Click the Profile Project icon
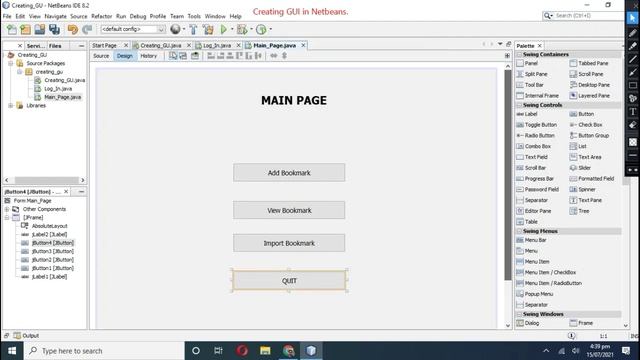Image resolution: width=640 pixels, height=360 pixels. tap(261, 29)
